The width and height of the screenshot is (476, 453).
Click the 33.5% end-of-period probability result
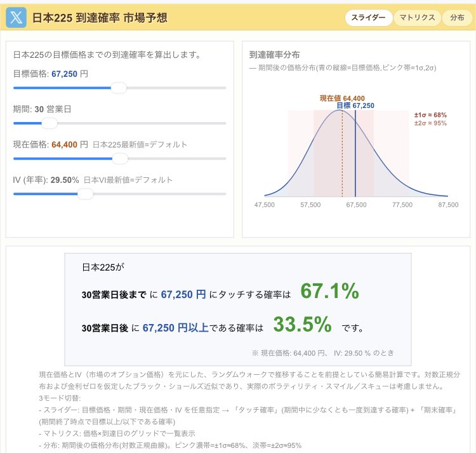(302, 324)
